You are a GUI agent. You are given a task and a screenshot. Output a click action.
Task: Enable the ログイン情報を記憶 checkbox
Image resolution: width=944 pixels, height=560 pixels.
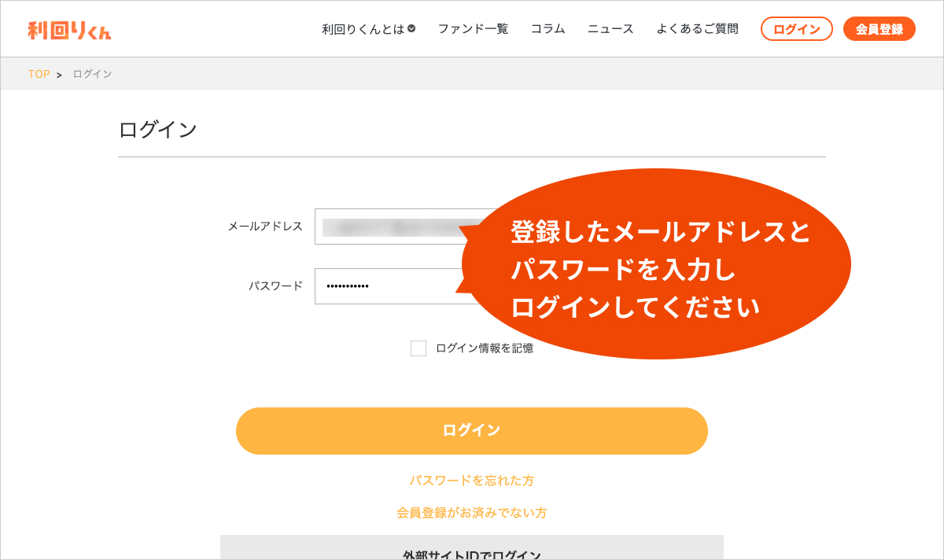click(419, 348)
